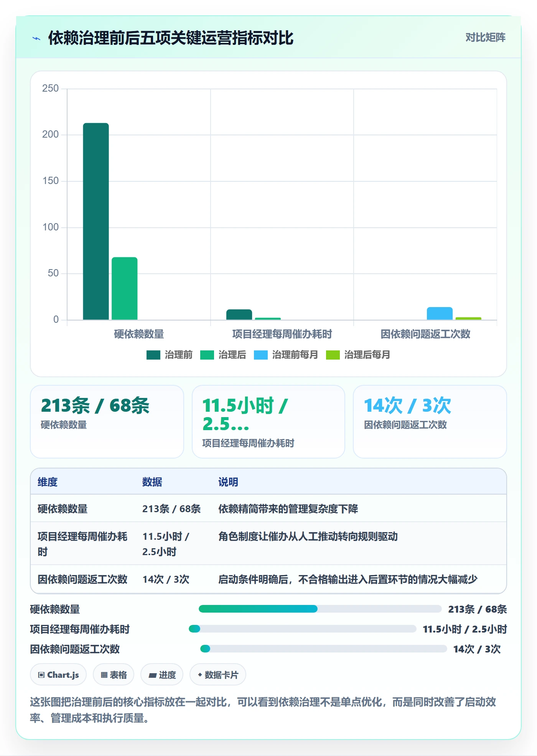The width and height of the screenshot is (537, 756).
Task: Click the grid icon in the 表格 chip
Action: click(104, 675)
